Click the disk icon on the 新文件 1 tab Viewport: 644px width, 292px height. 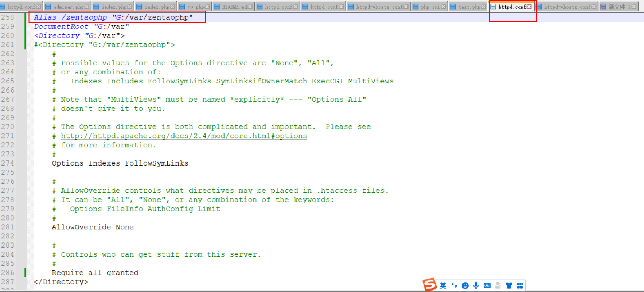coord(603,7)
